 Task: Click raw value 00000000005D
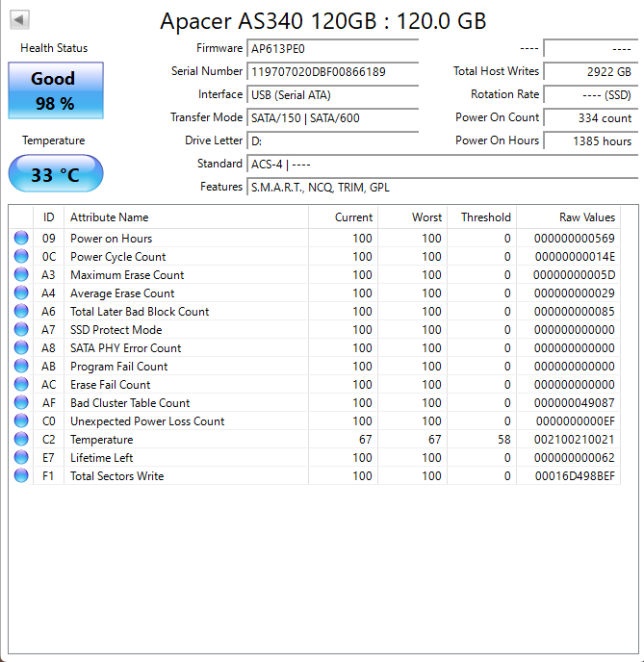575,275
